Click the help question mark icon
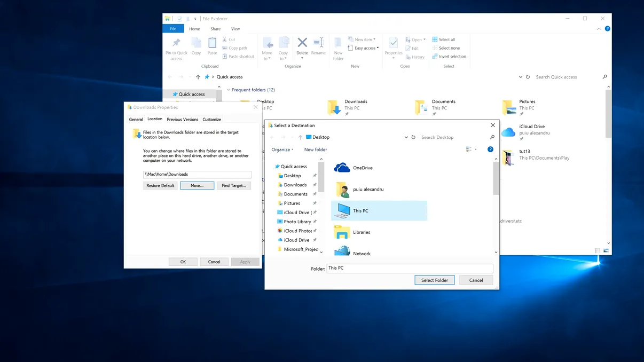644x362 pixels. pyautogui.click(x=490, y=149)
